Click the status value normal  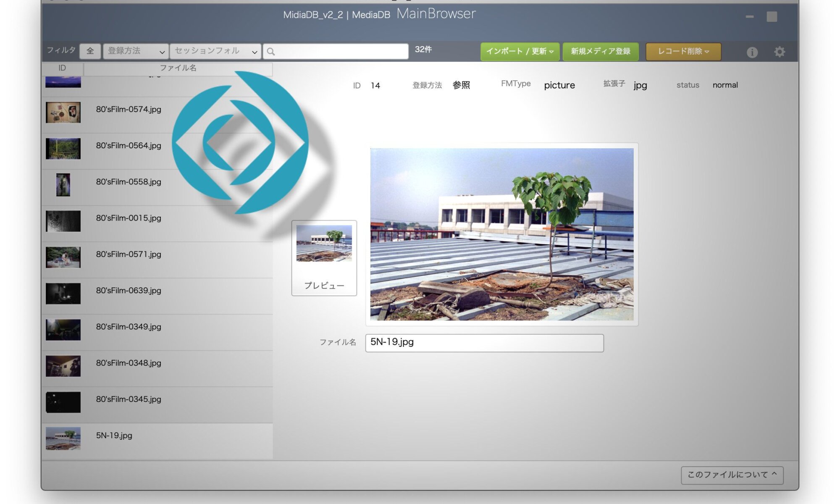(x=725, y=85)
